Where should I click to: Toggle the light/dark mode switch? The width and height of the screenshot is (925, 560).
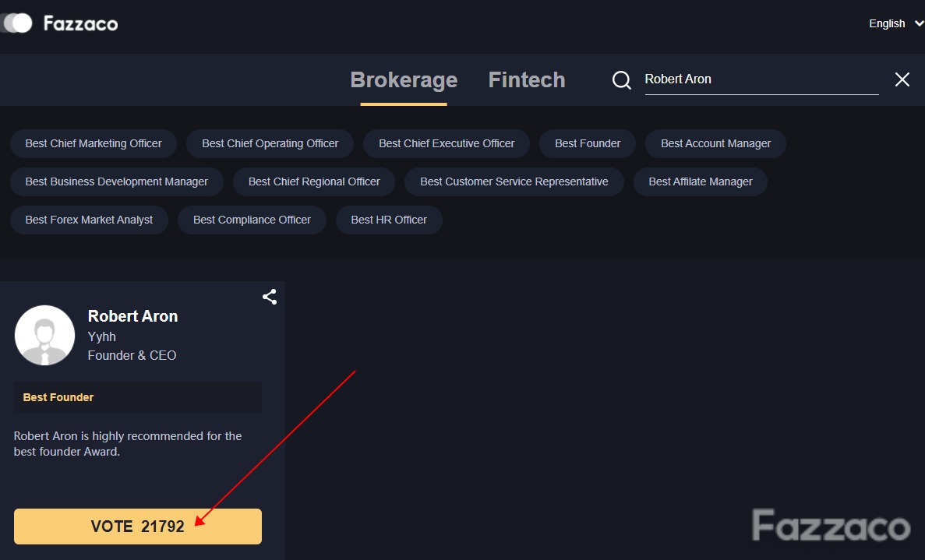click(16, 23)
